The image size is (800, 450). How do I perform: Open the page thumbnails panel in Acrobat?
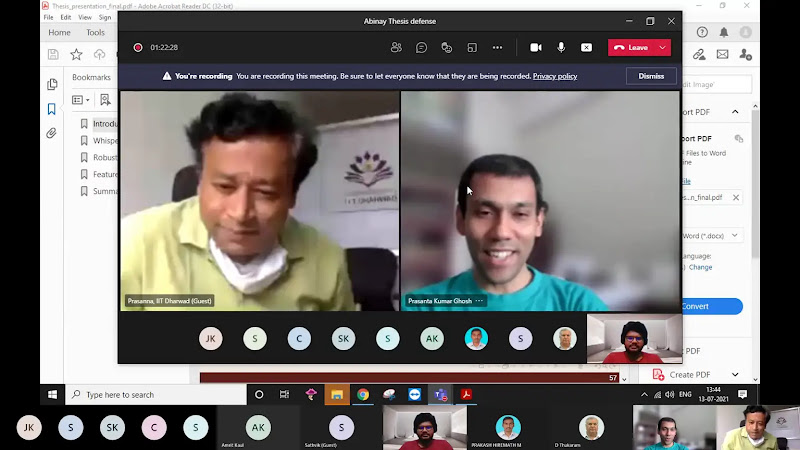tap(52, 84)
